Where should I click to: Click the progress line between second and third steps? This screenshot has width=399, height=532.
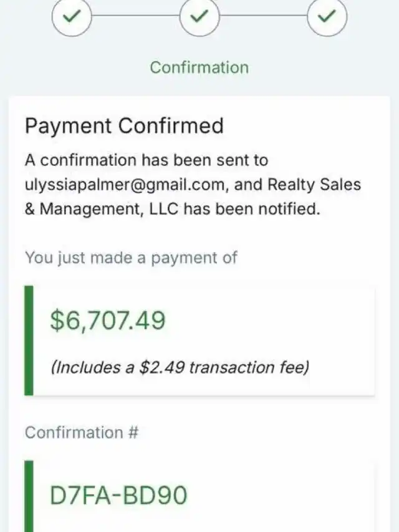263,16
